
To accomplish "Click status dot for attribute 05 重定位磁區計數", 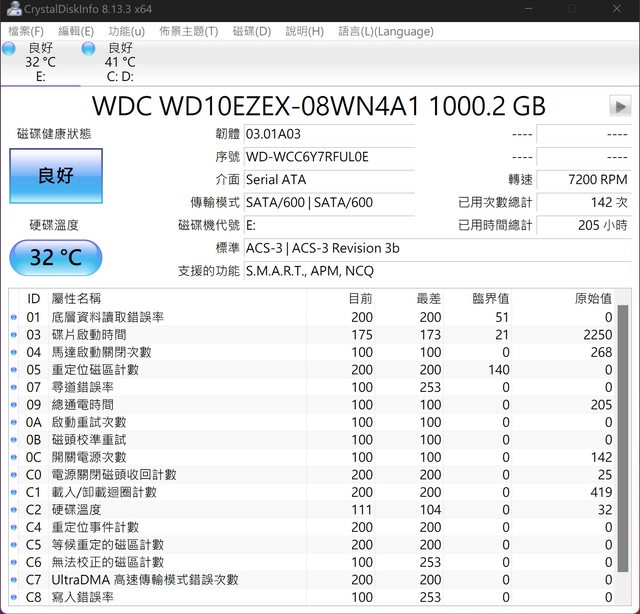I will click(x=14, y=370).
